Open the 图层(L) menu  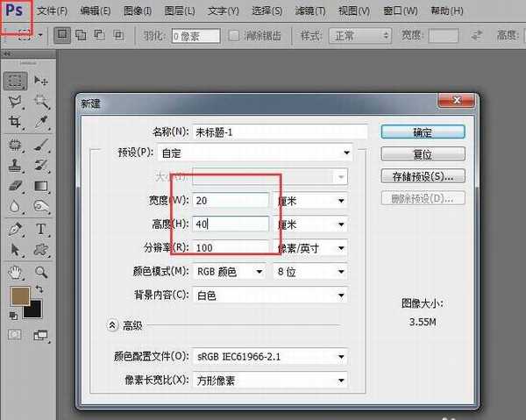click(180, 11)
